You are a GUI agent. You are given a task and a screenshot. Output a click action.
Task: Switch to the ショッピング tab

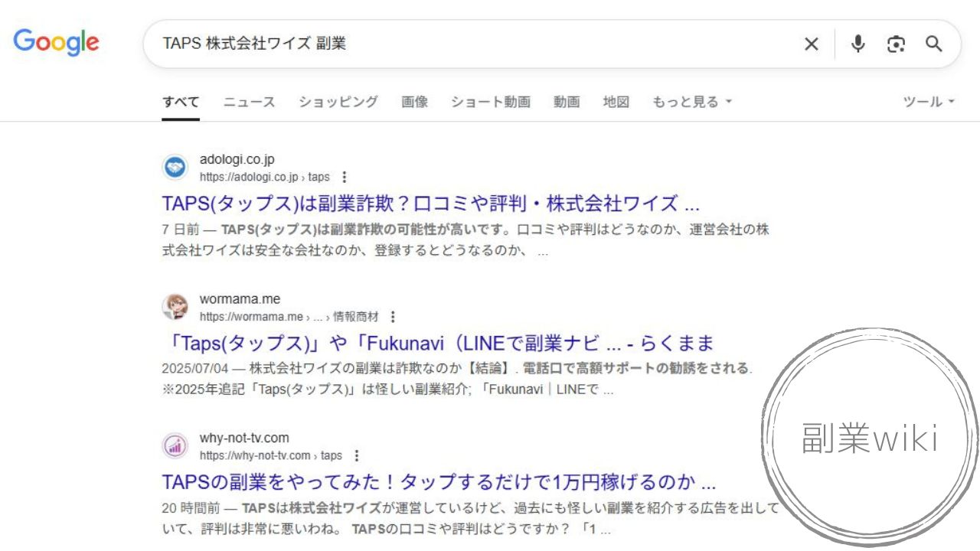338,102
